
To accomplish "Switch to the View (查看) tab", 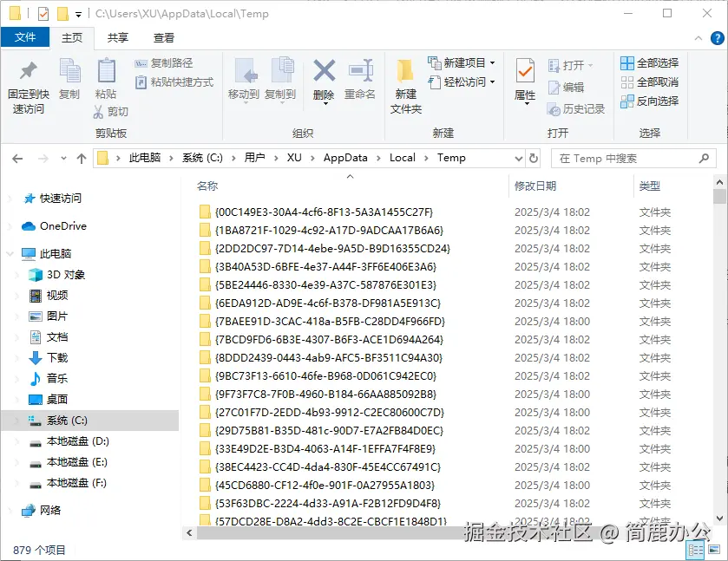I will tap(164, 38).
